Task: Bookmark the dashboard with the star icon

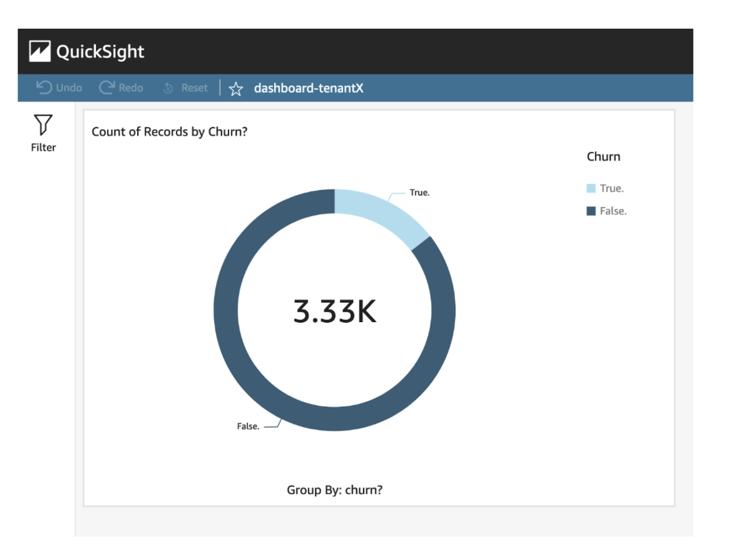Action: [x=236, y=88]
